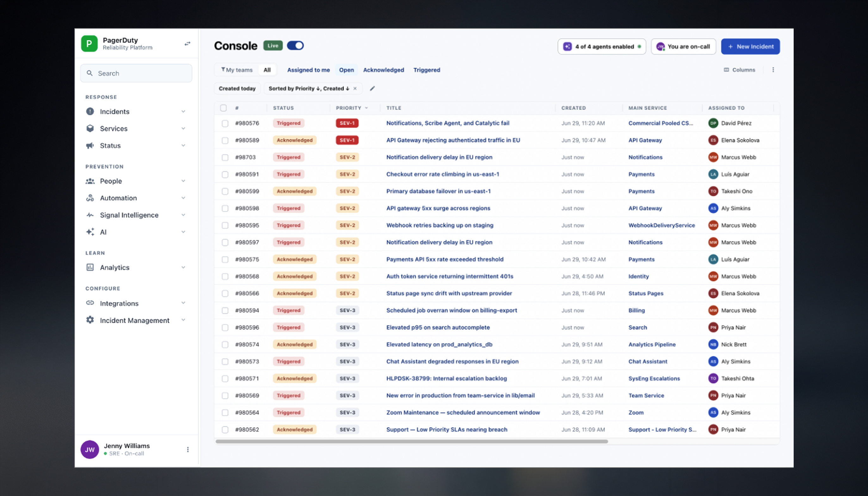Expand the Incidents sidebar section chevron
868x496 pixels.
tap(183, 111)
